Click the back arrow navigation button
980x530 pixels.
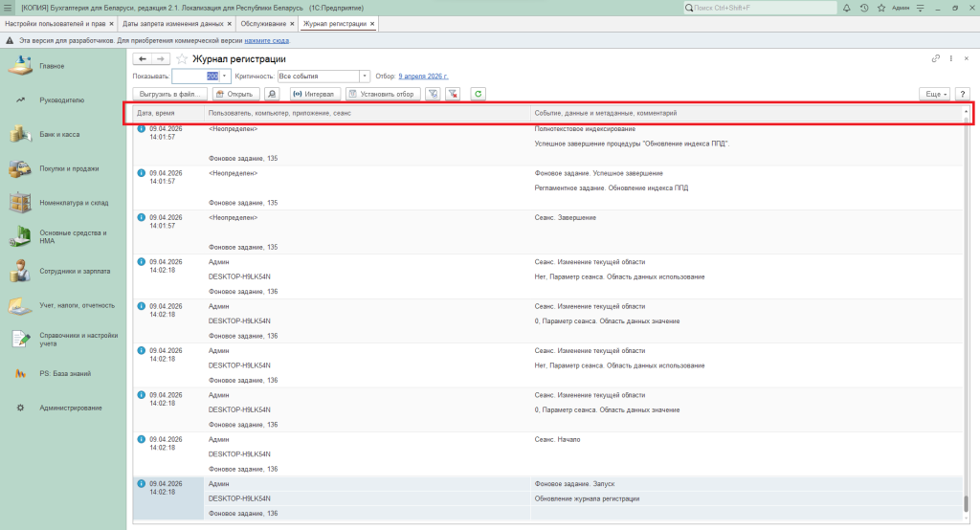pyautogui.click(x=143, y=59)
